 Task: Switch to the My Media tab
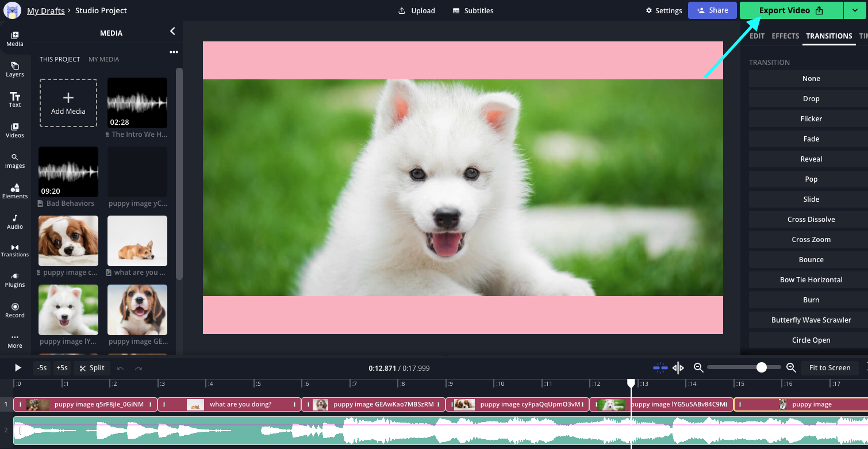pyautogui.click(x=103, y=59)
